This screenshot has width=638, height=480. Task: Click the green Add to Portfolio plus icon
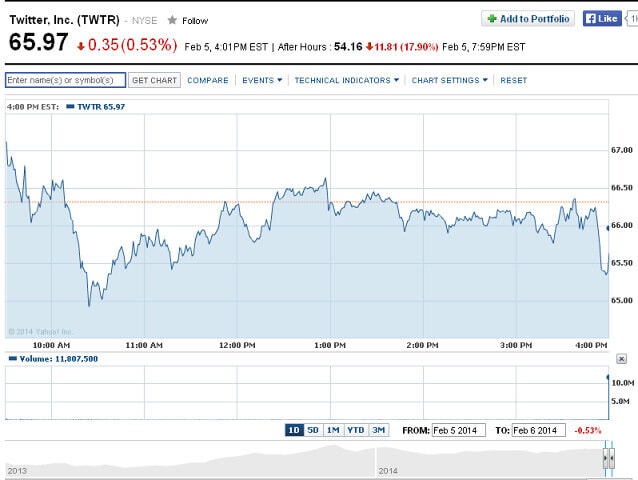coord(491,19)
